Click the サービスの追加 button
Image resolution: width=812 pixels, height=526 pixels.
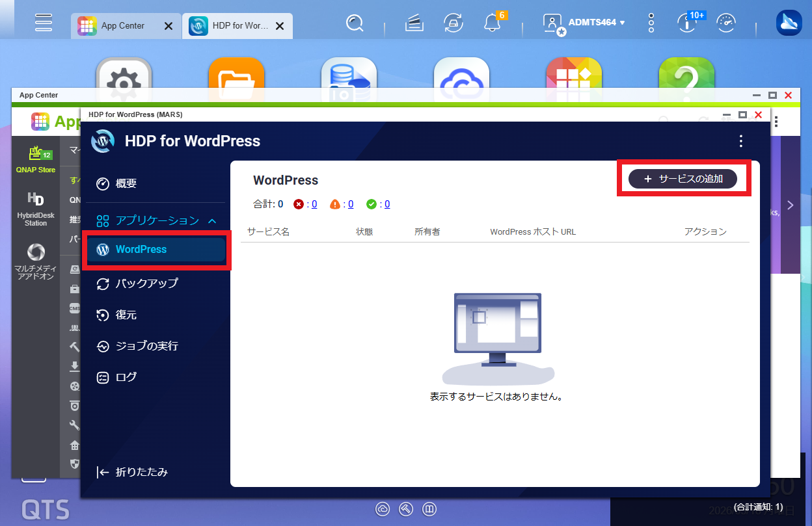click(683, 179)
